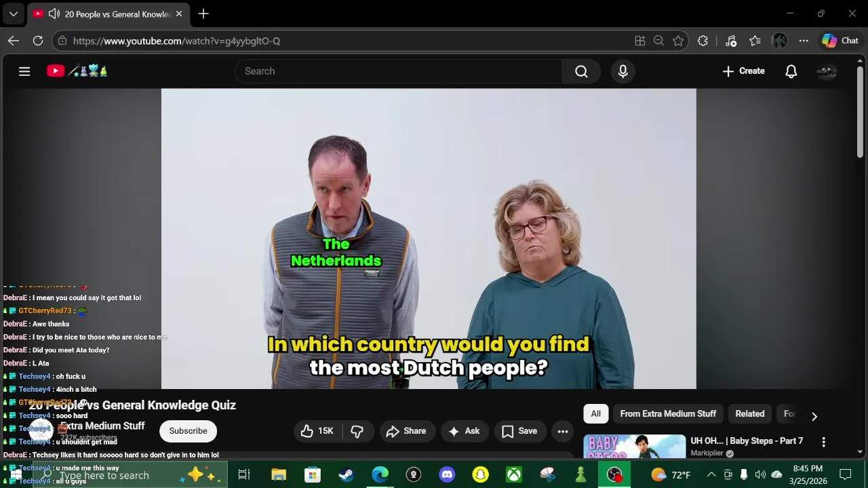Subscribe to Extra Medium Stuff

[188, 431]
